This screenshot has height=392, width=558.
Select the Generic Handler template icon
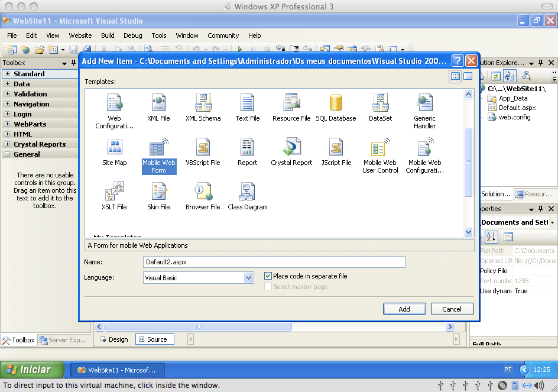tap(424, 102)
